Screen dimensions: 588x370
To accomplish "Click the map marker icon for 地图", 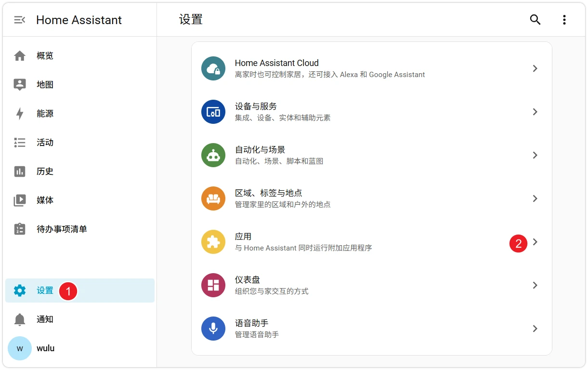I will click(x=20, y=85).
